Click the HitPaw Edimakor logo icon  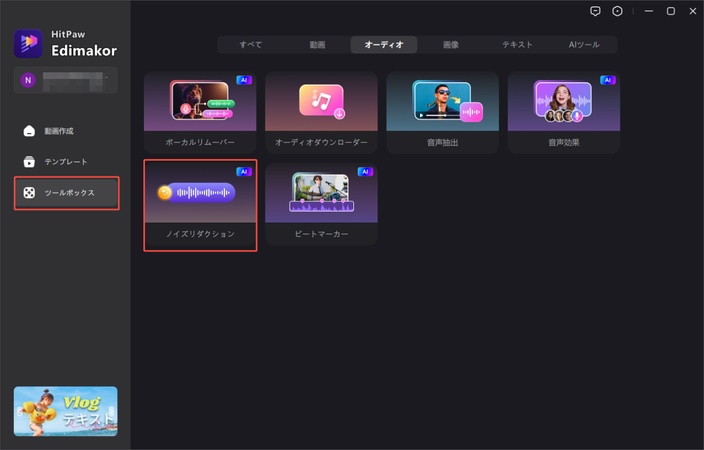[28, 43]
